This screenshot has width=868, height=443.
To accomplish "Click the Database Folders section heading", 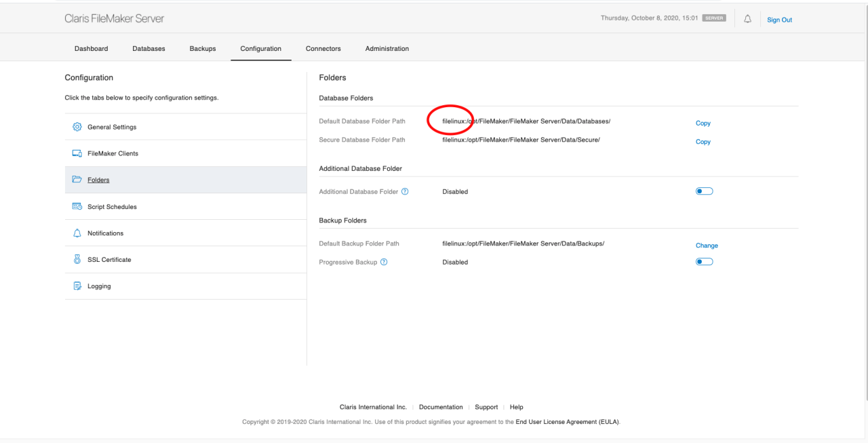I will [346, 98].
